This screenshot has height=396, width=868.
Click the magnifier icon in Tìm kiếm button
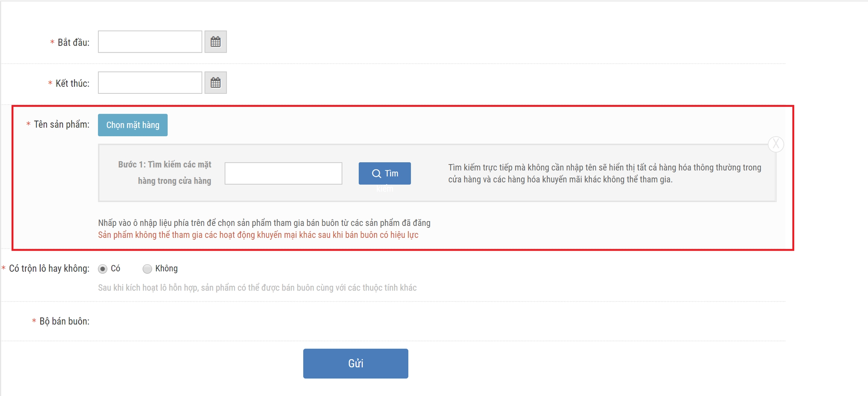click(376, 174)
